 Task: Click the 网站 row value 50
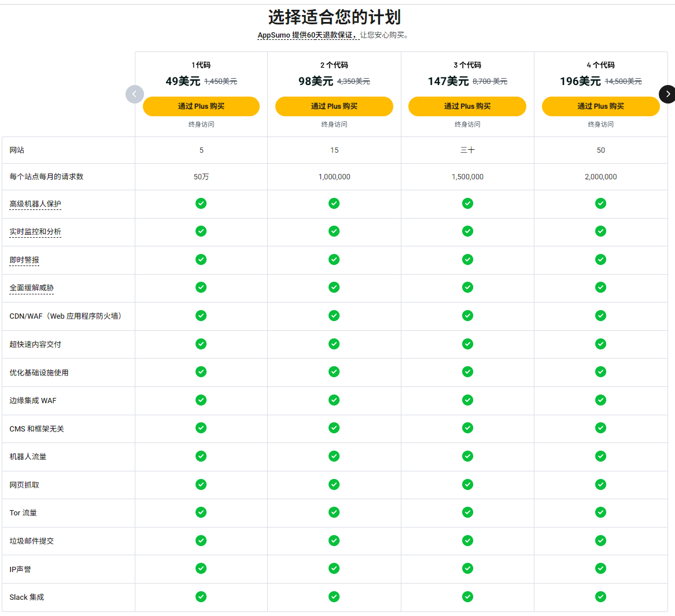[600, 150]
